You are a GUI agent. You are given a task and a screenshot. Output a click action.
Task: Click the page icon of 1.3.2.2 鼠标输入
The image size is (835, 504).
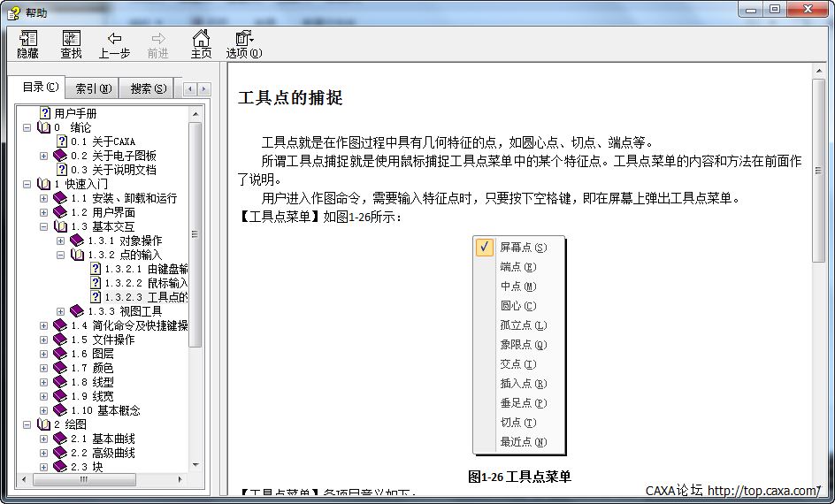96,283
